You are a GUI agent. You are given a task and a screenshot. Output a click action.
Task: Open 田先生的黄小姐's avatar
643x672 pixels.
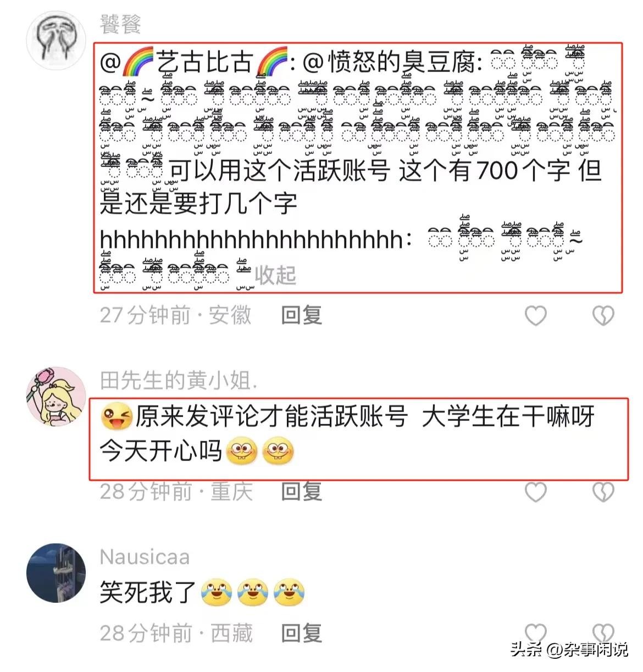[x=56, y=396]
